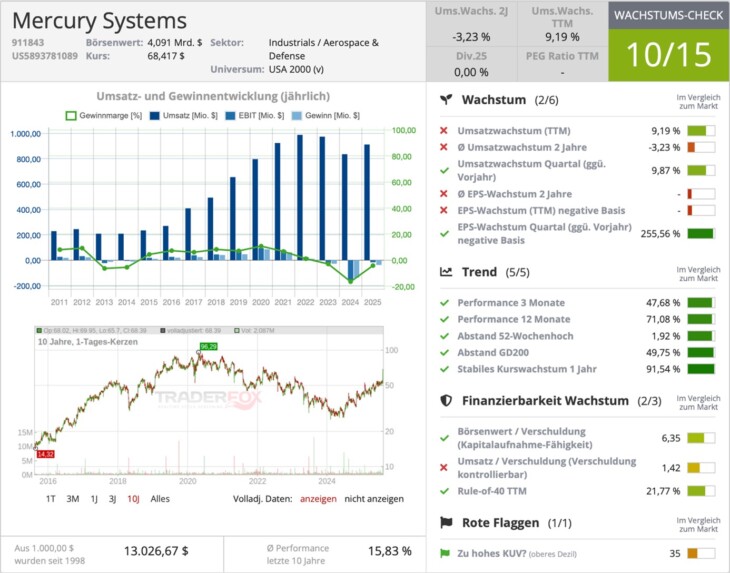
Task: Click the Universum USA 2000 (v) text
Action: [296, 69]
